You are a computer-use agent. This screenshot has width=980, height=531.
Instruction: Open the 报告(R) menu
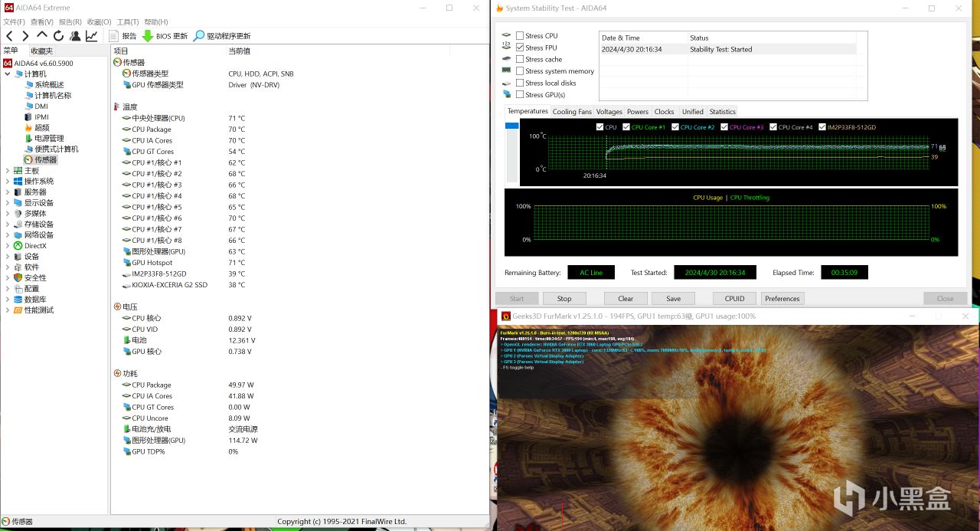point(70,22)
